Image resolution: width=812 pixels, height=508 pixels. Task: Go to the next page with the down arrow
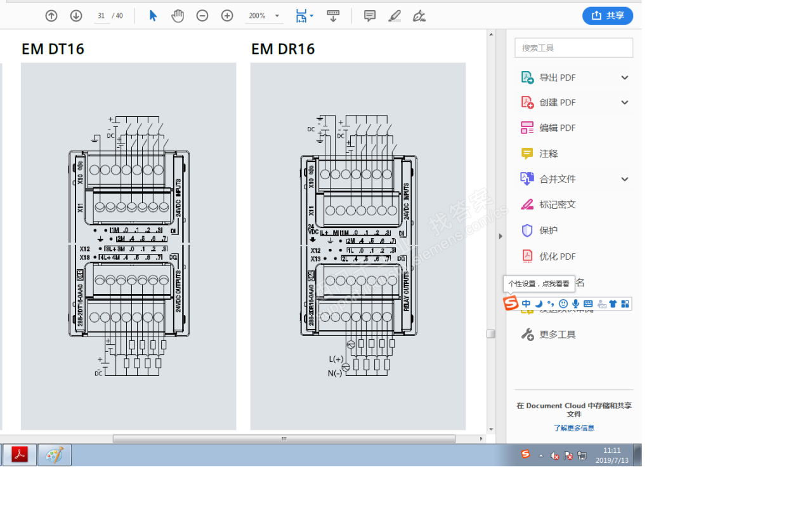(x=76, y=16)
